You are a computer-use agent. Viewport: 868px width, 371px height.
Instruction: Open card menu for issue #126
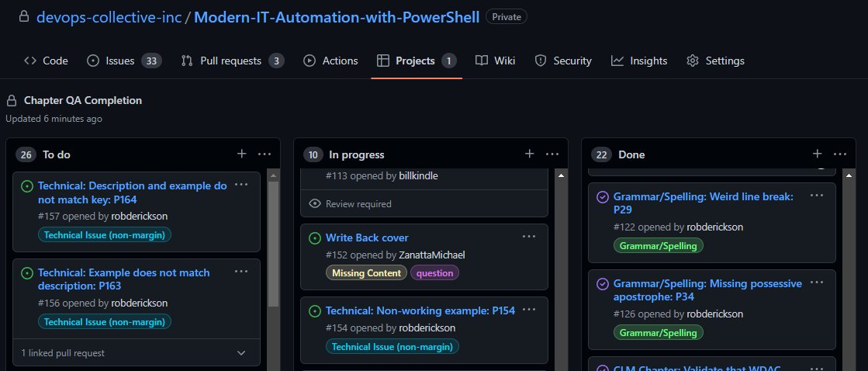click(x=817, y=283)
